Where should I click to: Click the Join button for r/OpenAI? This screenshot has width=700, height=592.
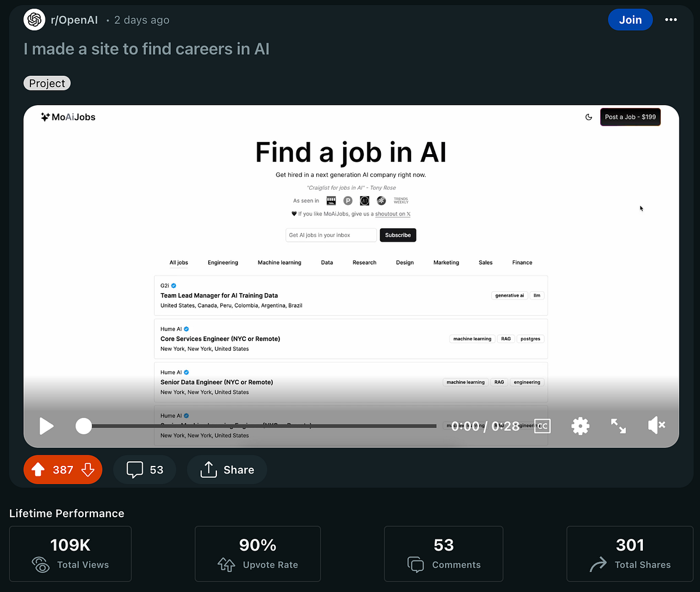[x=630, y=19]
